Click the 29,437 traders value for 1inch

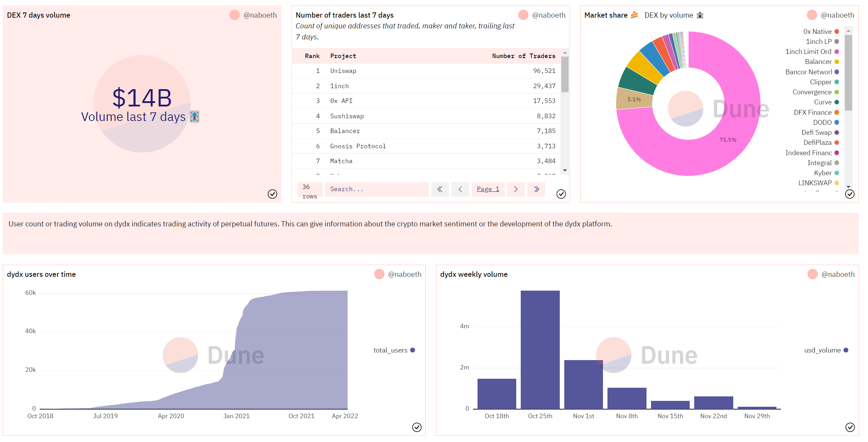[x=544, y=86]
